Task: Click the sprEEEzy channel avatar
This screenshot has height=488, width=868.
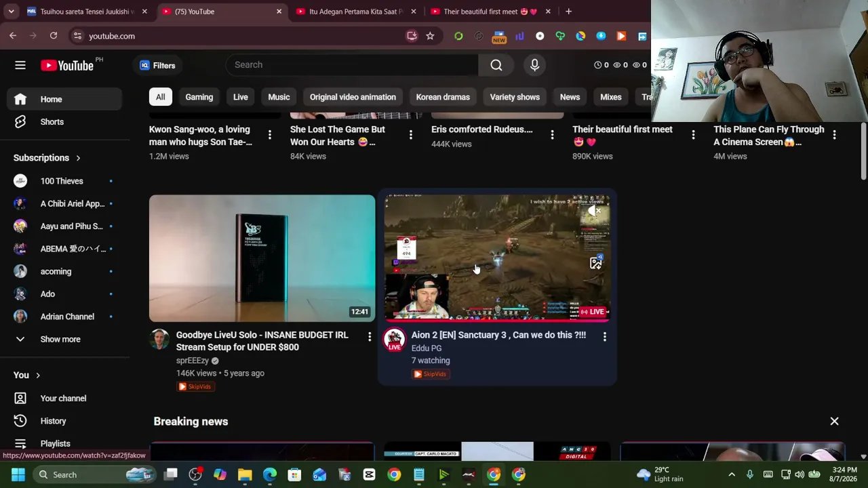Action: click(159, 340)
